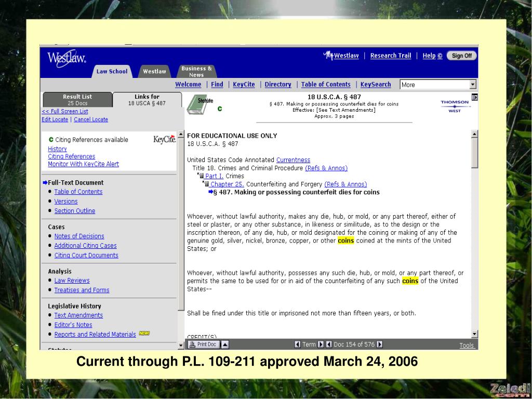The image size is (532, 399).
Task: Click the document icon next to Chapter 25.
Action: (206, 183)
